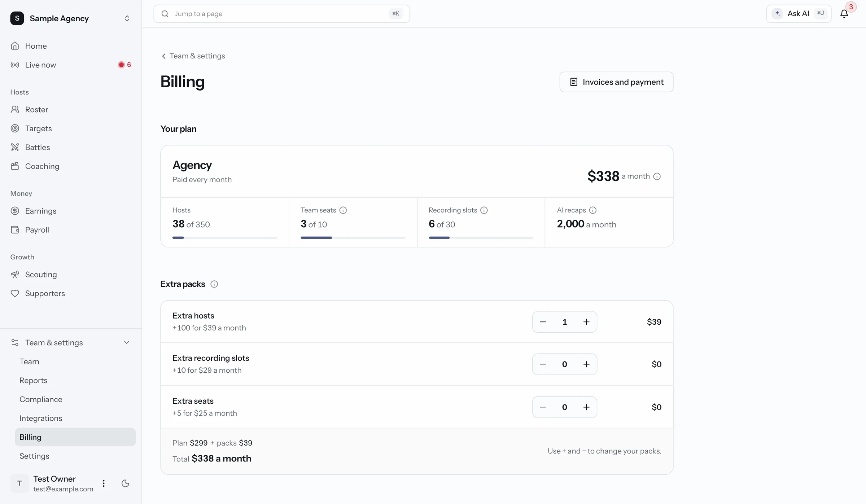The width and height of the screenshot is (866, 504).
Task: Click the Live now broadcast icon
Action: point(15,65)
